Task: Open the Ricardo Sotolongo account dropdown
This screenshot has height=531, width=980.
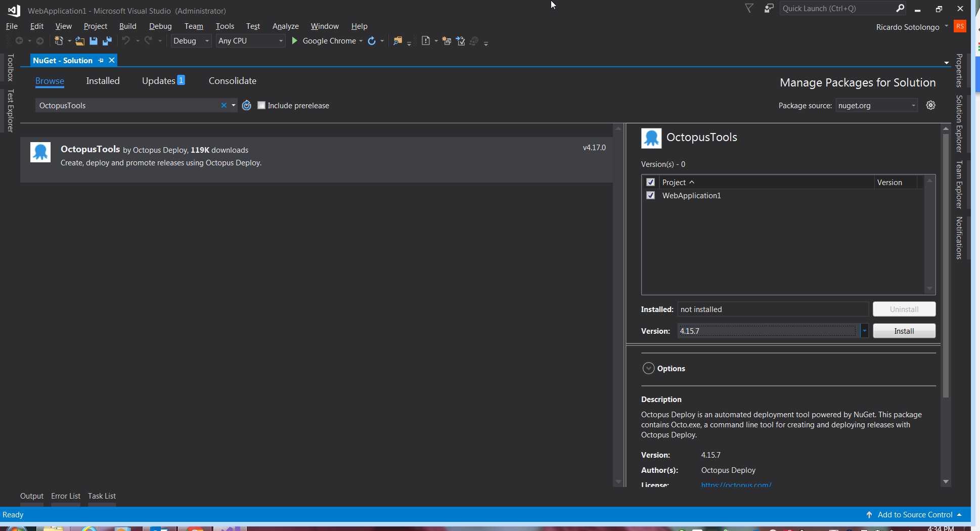Action: pyautogui.click(x=947, y=26)
